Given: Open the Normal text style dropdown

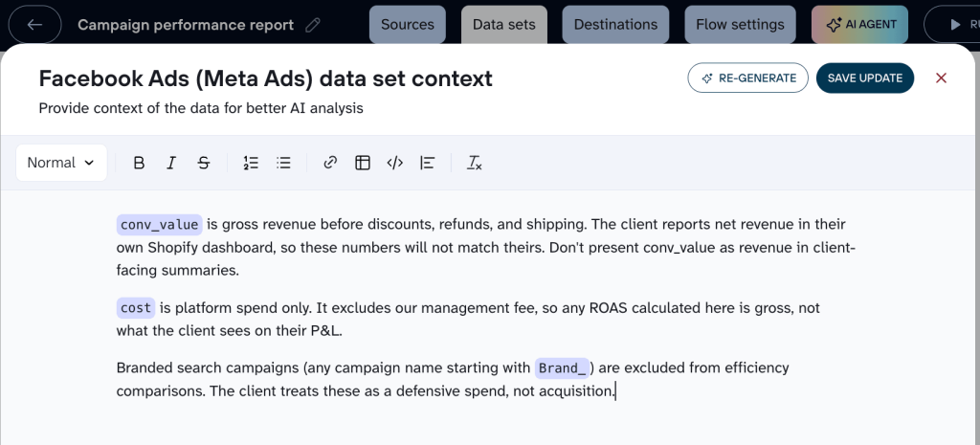Looking at the screenshot, I should coord(61,163).
